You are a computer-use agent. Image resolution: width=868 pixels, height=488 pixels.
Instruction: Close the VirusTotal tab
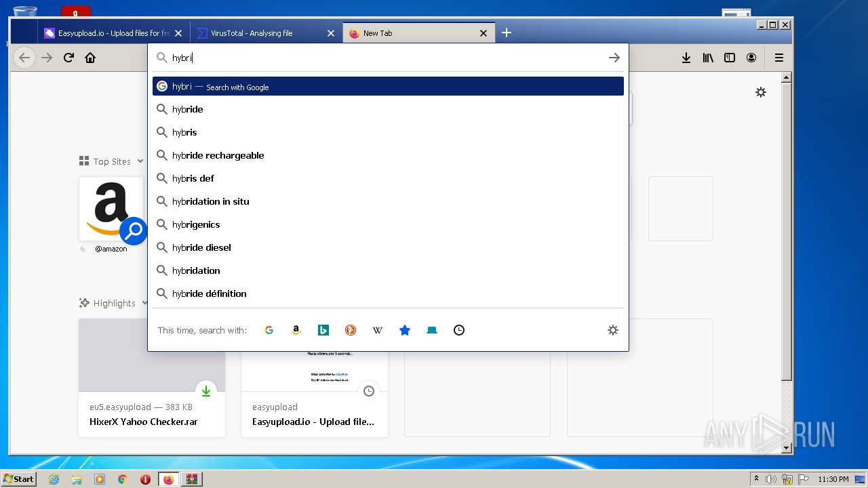331,33
